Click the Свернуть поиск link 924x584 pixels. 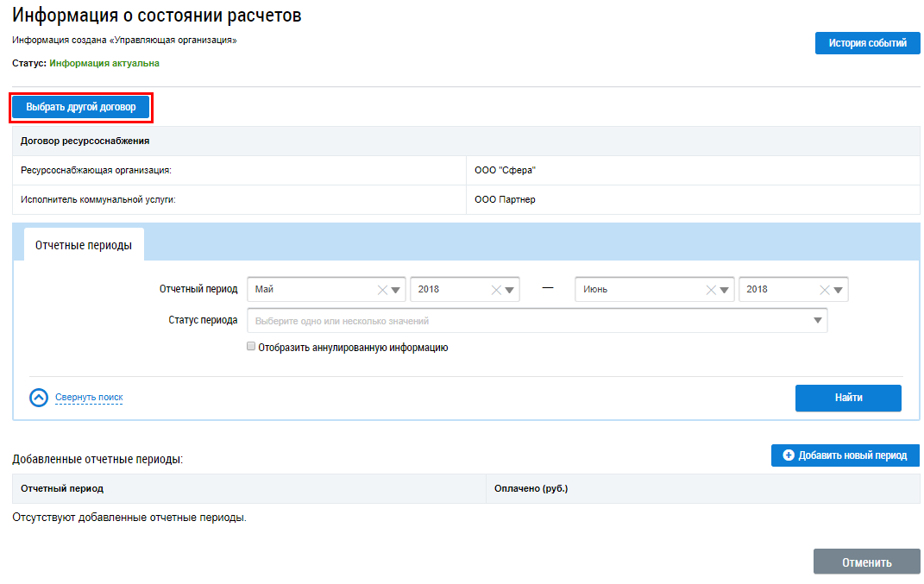89,398
